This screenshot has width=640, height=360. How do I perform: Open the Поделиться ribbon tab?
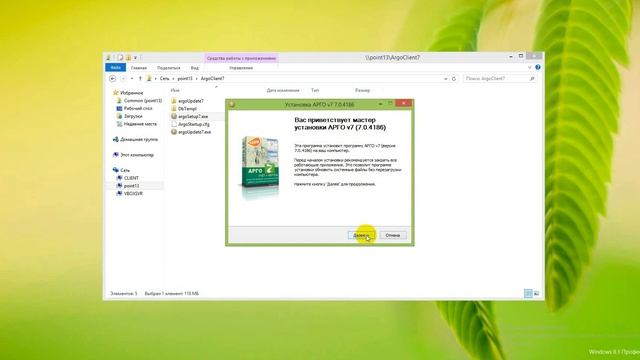[169, 68]
